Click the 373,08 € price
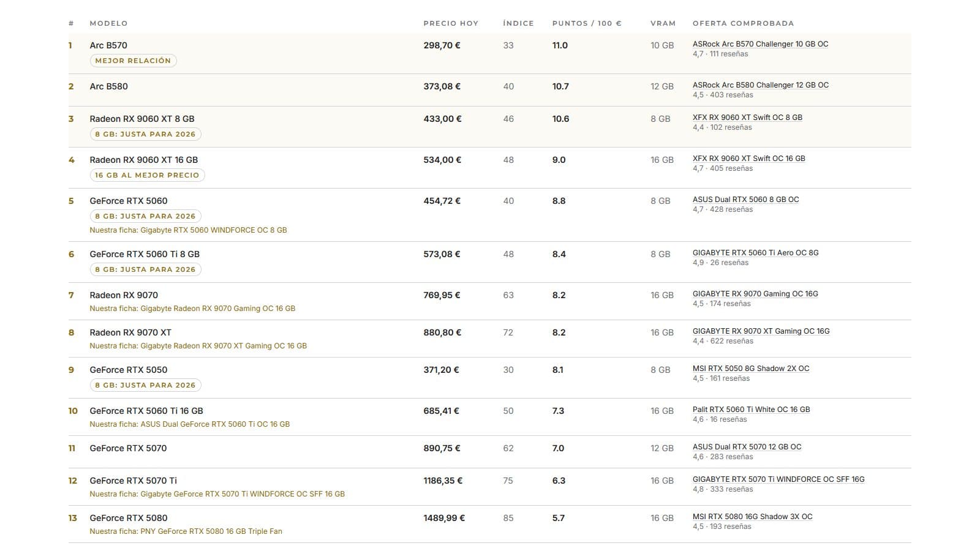The height and width of the screenshot is (551, 980). [442, 86]
